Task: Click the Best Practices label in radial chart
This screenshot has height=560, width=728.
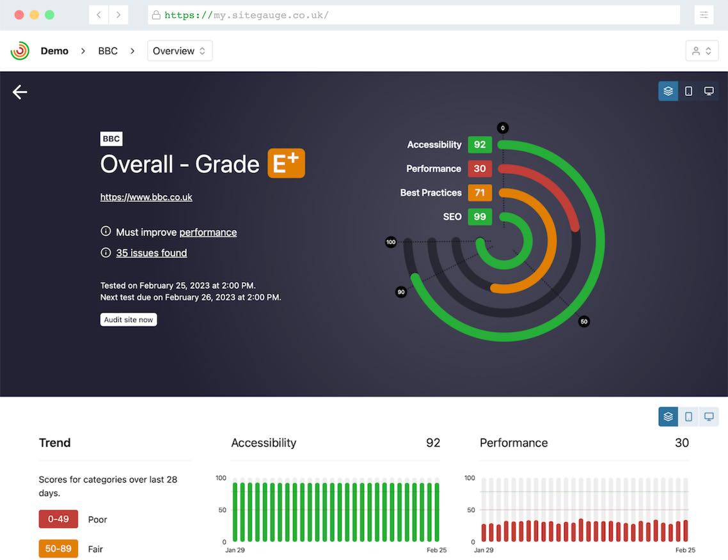Action: click(431, 192)
